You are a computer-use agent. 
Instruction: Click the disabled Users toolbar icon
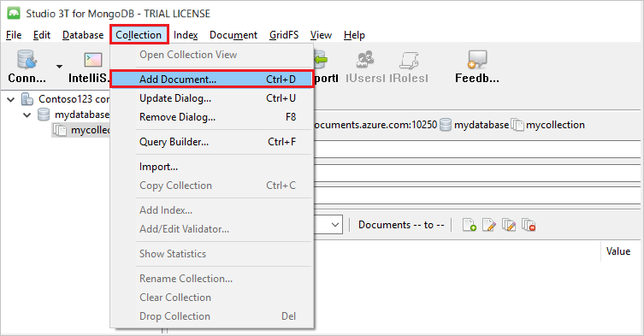(364, 60)
